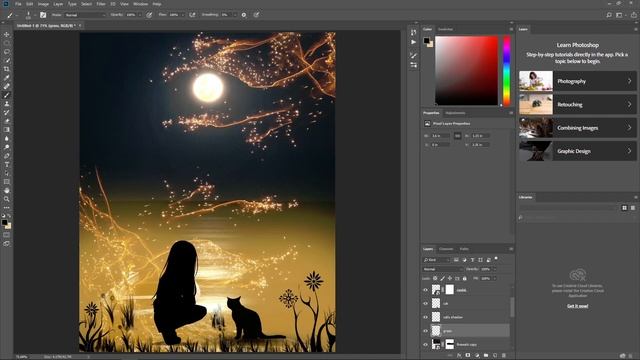Open the Photography tutorials

pos(578,81)
